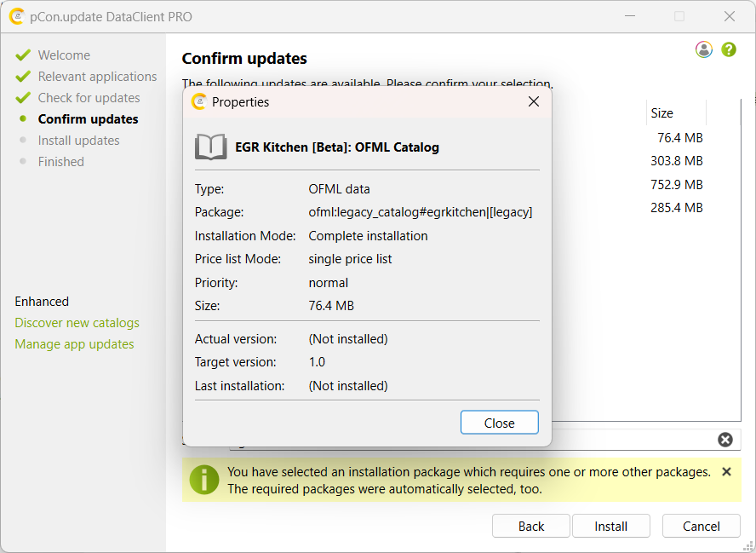The width and height of the screenshot is (756, 553).
Task: Click the package value ofml:legacy_catalog#egrkitchen
Action: pyautogui.click(x=421, y=212)
